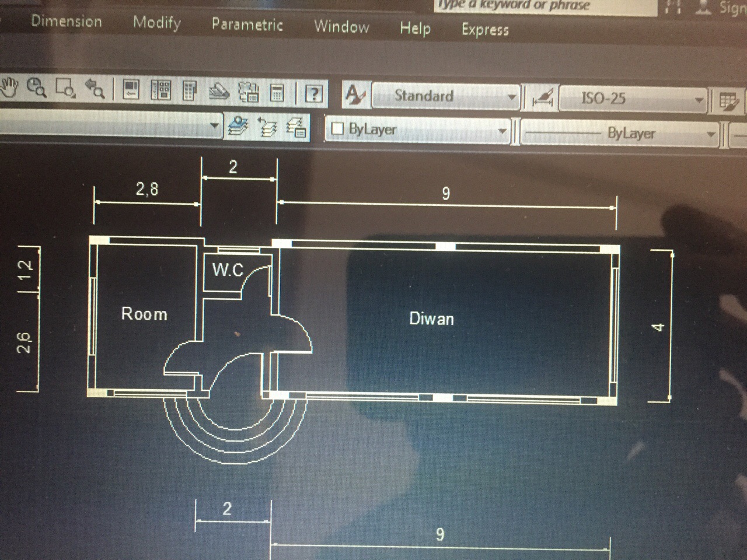
Task: Open the Help menu
Action: pyautogui.click(x=415, y=28)
